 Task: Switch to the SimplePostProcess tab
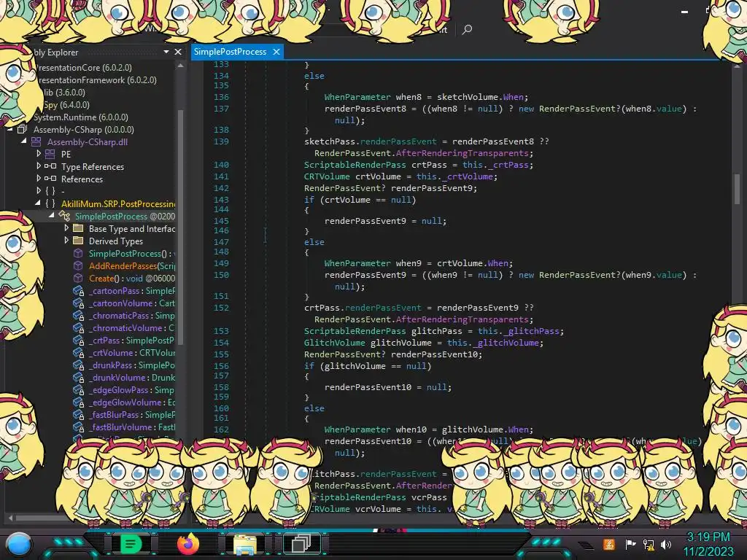pos(230,52)
